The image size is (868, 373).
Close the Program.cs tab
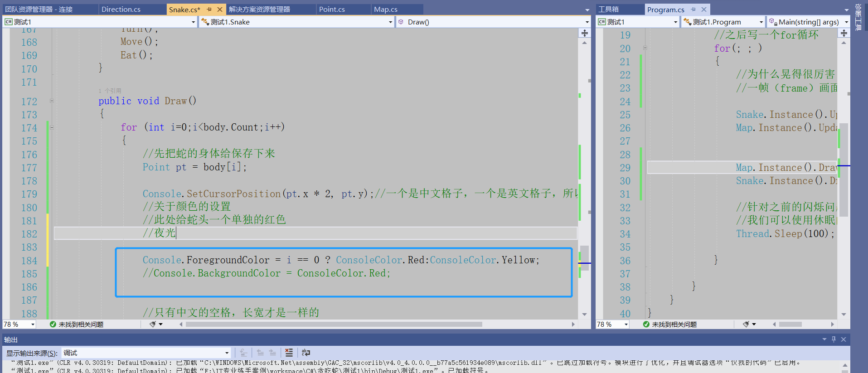(x=704, y=10)
